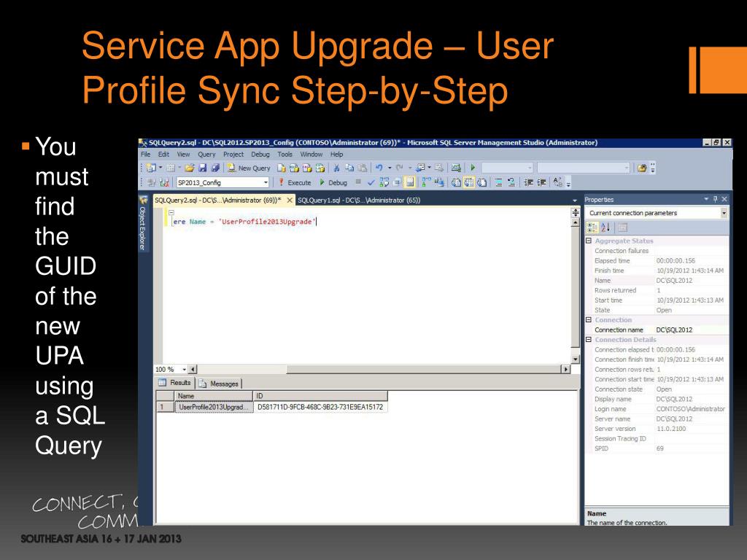
Task: Open the Current connection parameters dropdown
Action: tap(724, 213)
